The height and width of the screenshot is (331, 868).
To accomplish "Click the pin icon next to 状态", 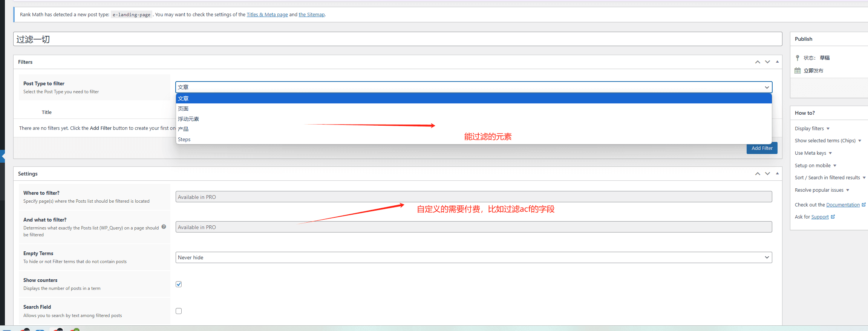I will [x=798, y=58].
